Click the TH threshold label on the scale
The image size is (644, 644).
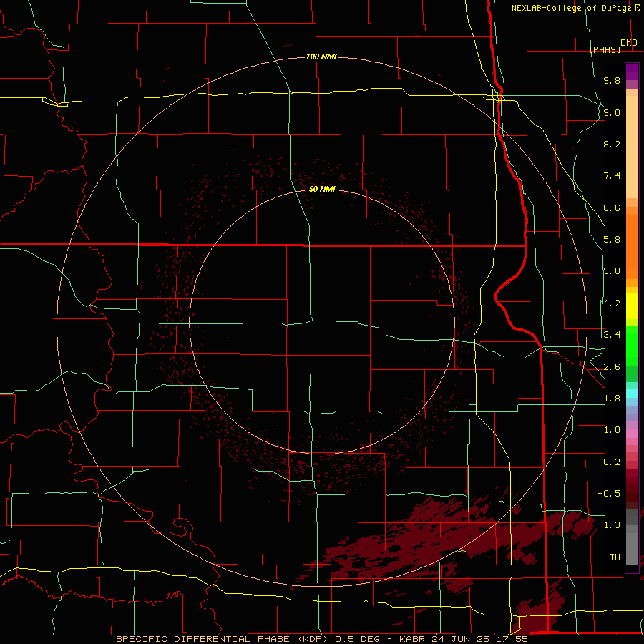(615, 557)
